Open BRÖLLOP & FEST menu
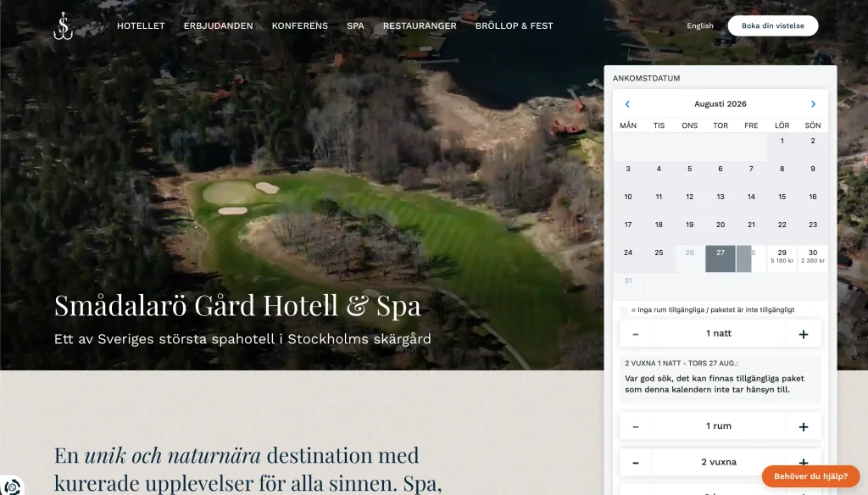This screenshot has width=868, height=495. coord(515,26)
